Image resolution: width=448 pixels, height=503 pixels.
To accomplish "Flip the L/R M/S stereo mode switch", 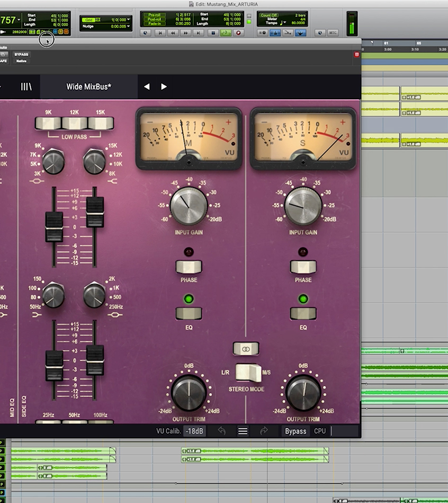I will (248, 373).
